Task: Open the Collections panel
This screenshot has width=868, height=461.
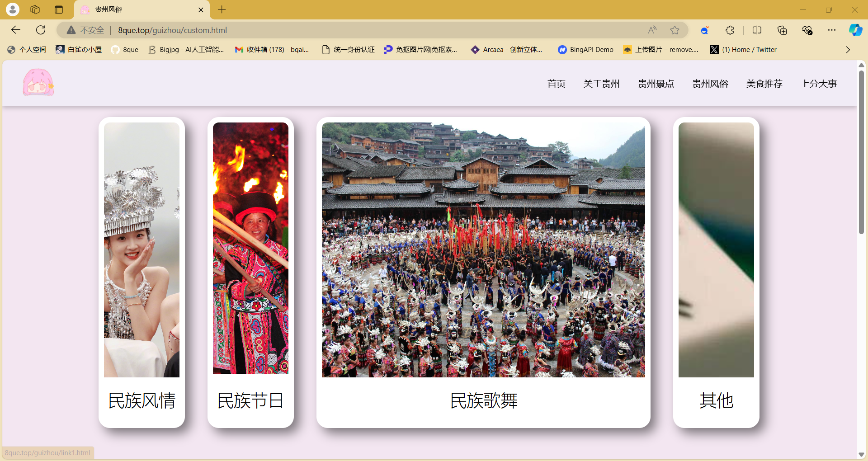Action: point(782,30)
